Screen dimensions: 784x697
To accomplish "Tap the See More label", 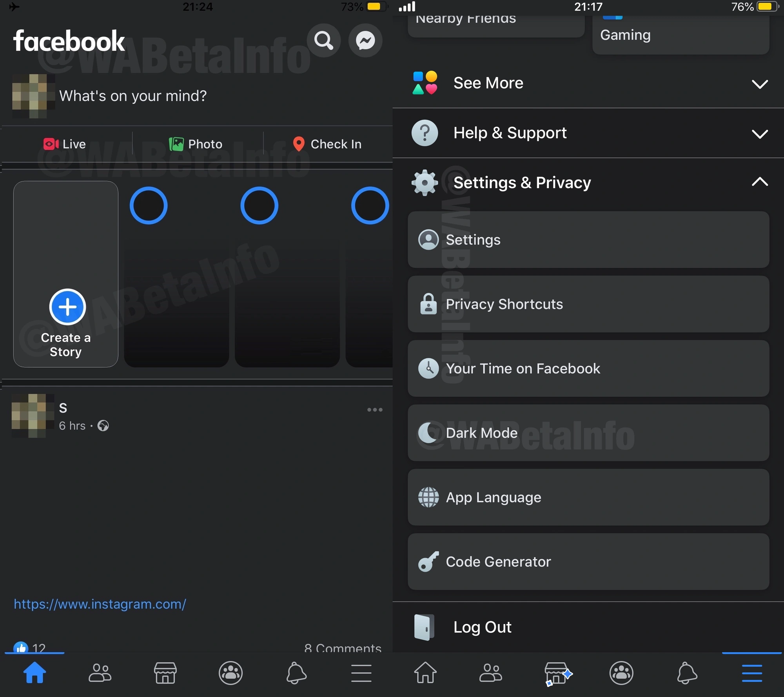I will pos(488,83).
